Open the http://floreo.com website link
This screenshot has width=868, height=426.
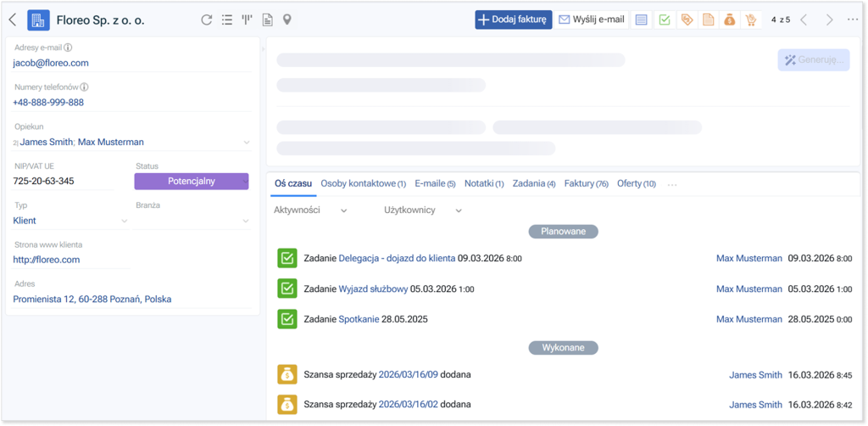(x=47, y=260)
